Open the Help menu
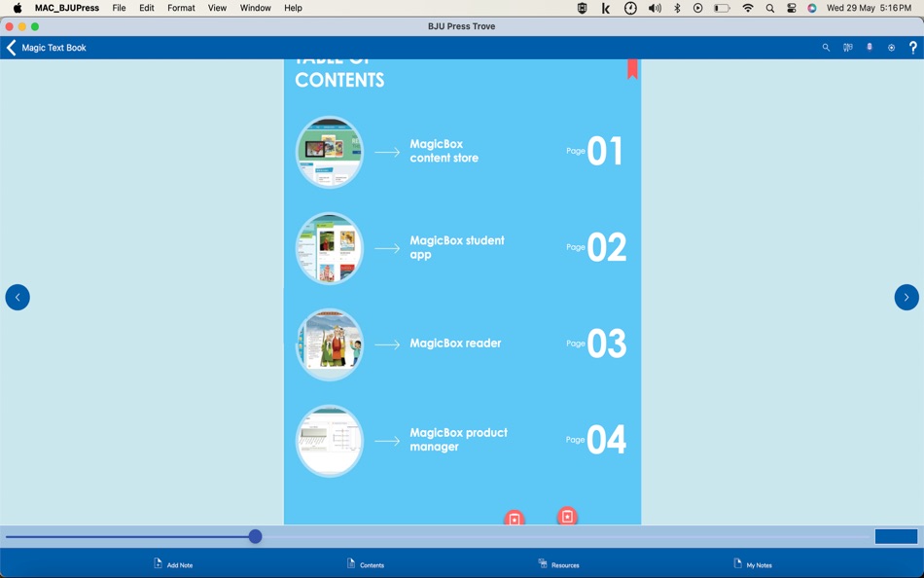 click(x=293, y=8)
